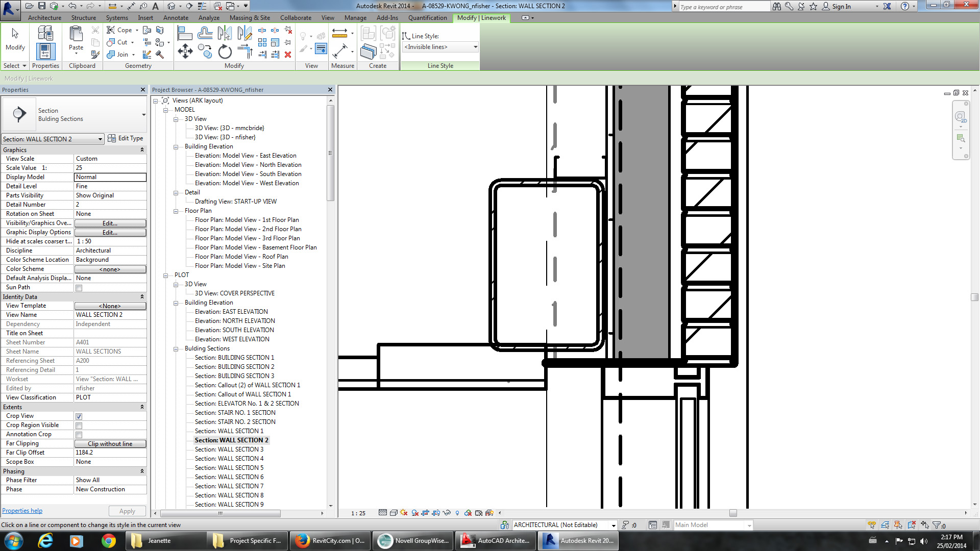Click the Align tool icon
980x551 pixels.
point(185,34)
